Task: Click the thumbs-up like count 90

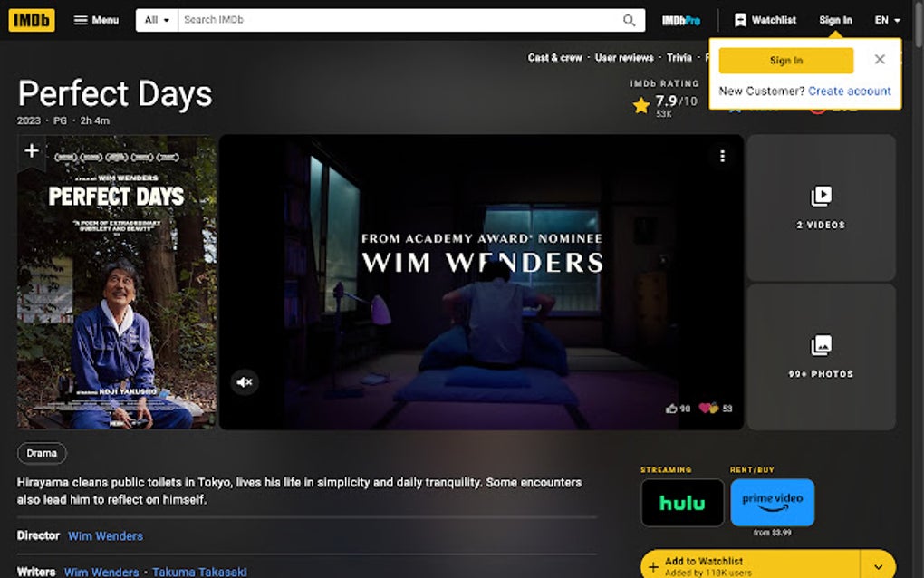Action: (x=678, y=409)
